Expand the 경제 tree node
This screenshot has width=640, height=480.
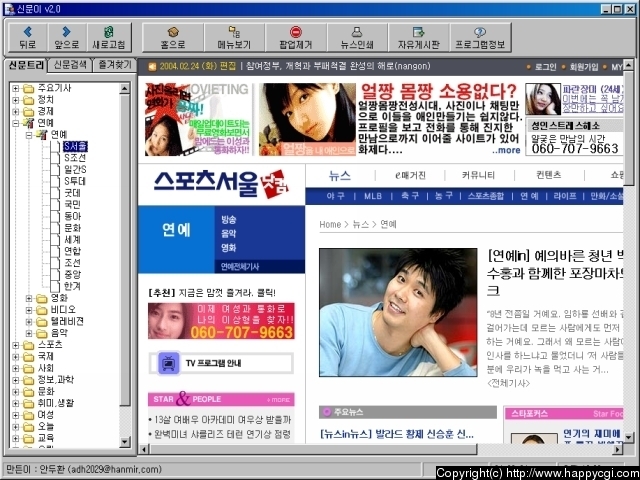point(16,112)
